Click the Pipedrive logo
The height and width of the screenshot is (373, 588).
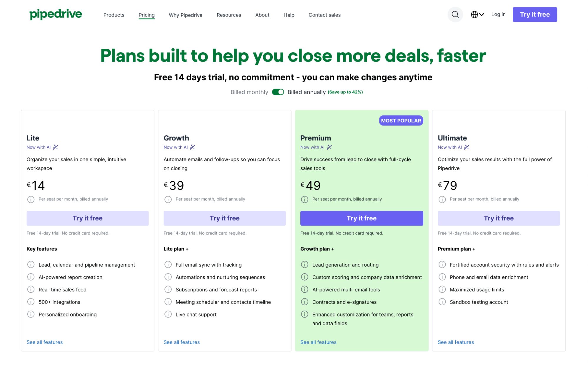pos(56,14)
